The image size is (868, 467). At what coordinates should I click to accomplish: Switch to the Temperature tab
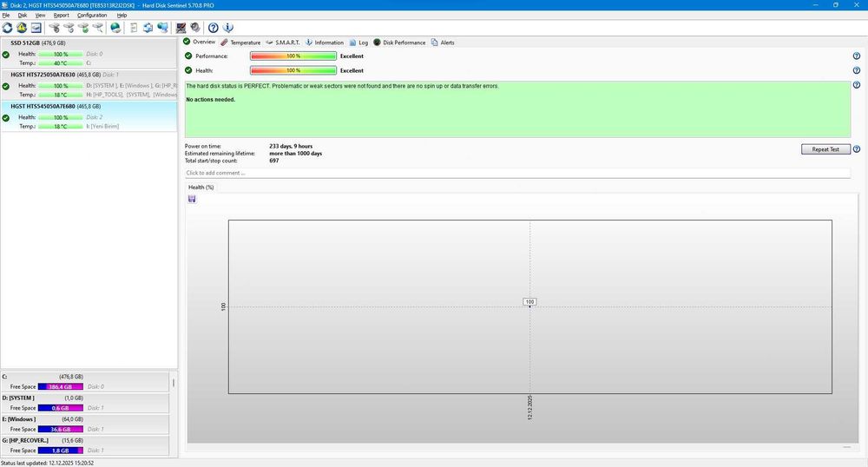(240, 43)
